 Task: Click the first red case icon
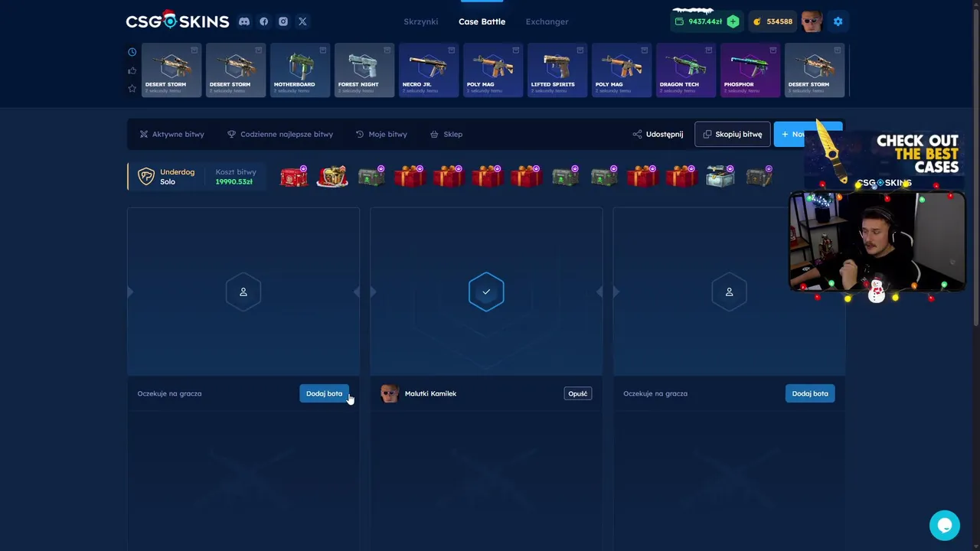293,177
